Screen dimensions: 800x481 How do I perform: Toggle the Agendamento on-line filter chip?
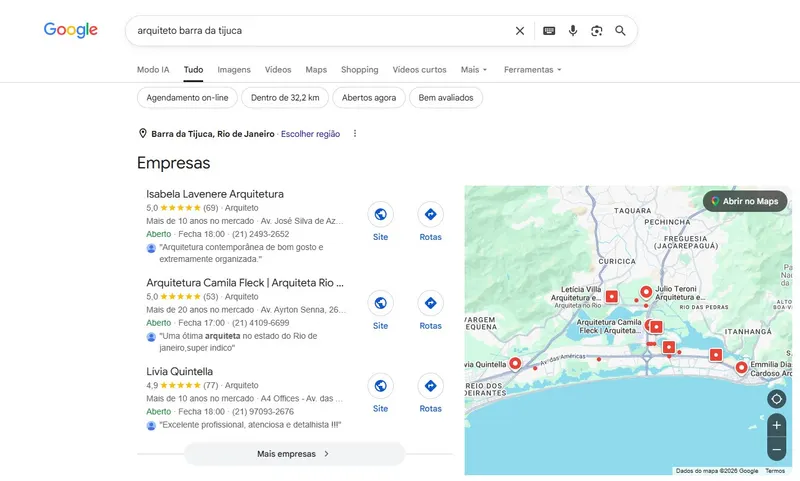[187, 97]
